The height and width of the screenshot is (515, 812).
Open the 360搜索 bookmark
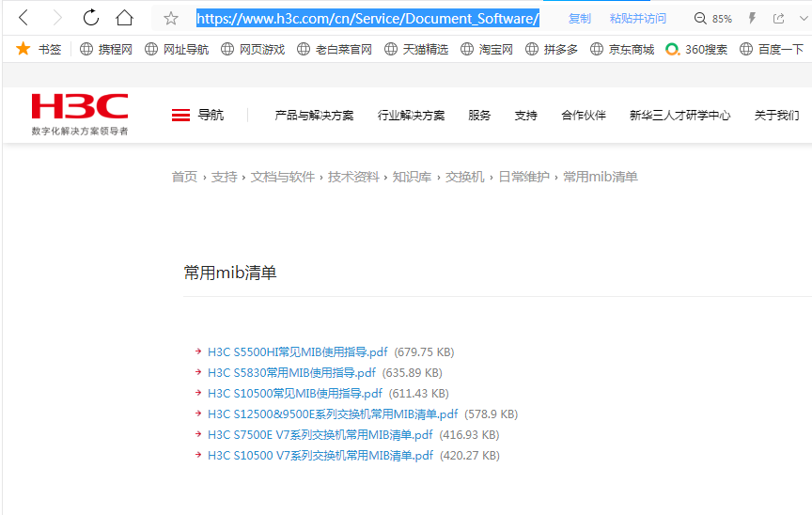coord(696,49)
